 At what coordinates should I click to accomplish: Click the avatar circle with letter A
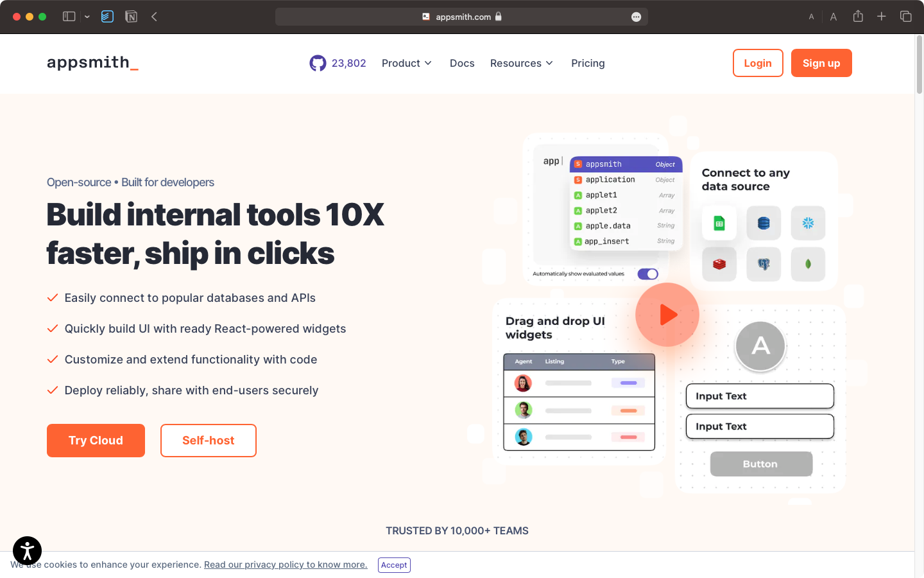pyautogui.click(x=760, y=346)
